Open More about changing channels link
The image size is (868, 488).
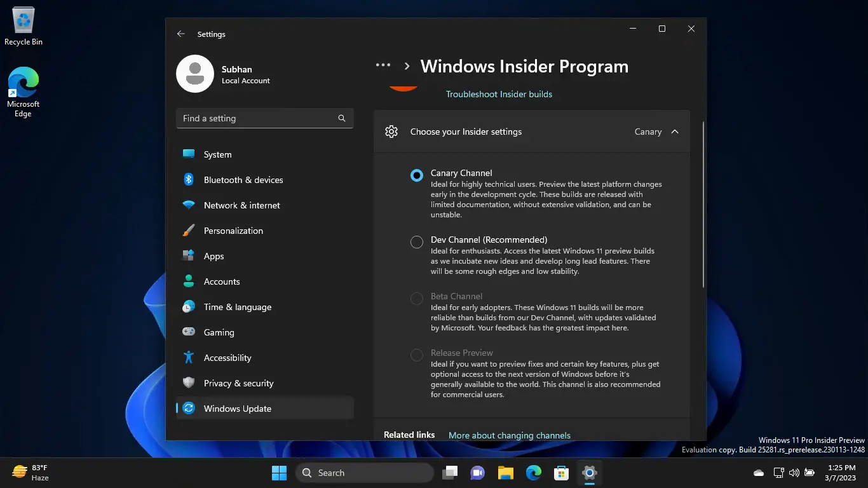(510, 435)
